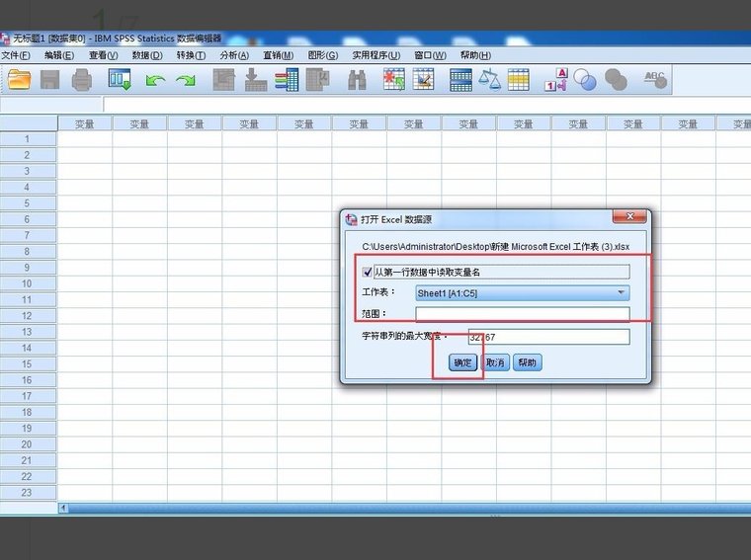Click the cell editor bar above grid
751x560 pixels.
pos(426,105)
